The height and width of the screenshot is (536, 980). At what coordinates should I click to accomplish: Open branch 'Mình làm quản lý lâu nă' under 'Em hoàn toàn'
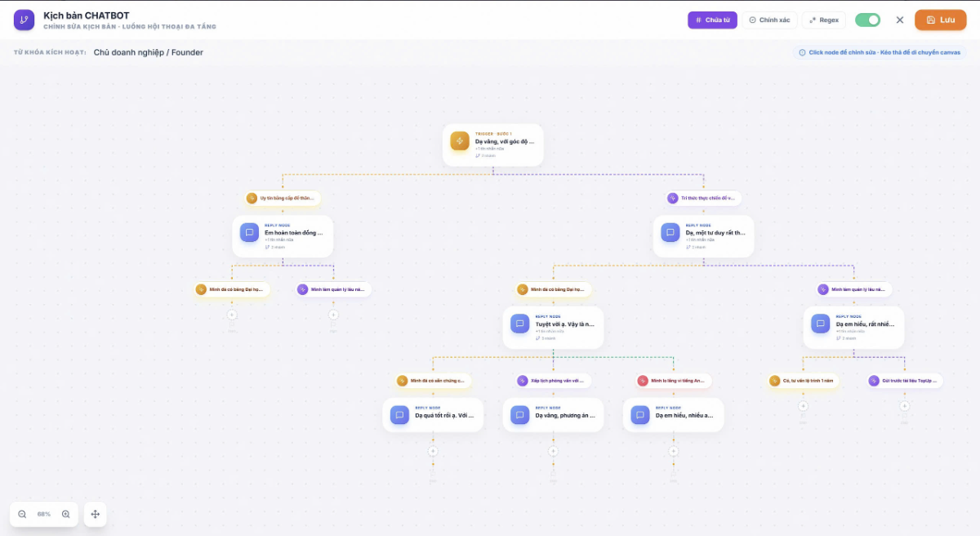[x=333, y=289]
